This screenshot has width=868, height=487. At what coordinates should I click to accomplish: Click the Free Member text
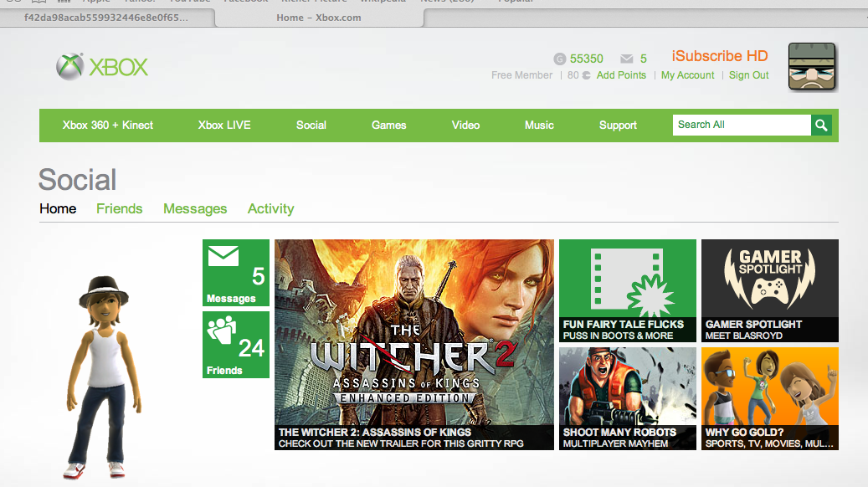pyautogui.click(x=521, y=75)
